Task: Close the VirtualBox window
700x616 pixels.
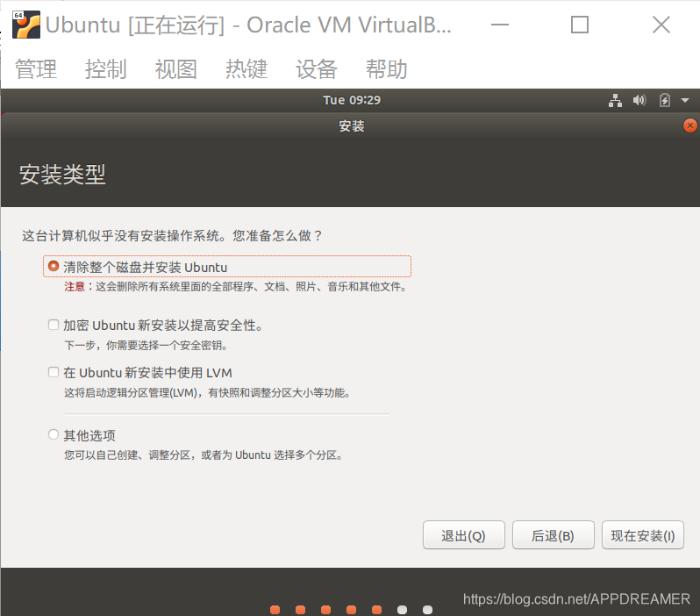Action: (661, 25)
